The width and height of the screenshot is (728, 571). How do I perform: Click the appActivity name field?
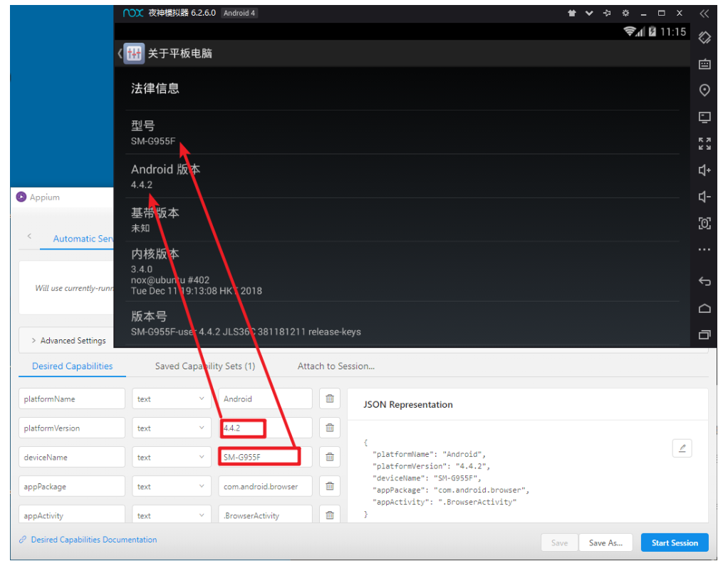(72, 515)
